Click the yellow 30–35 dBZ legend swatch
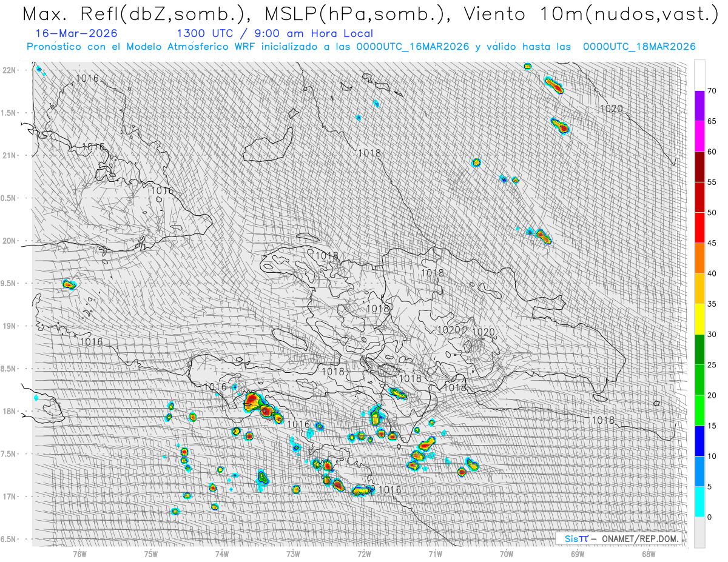This screenshot has height=562, width=728. [699, 319]
